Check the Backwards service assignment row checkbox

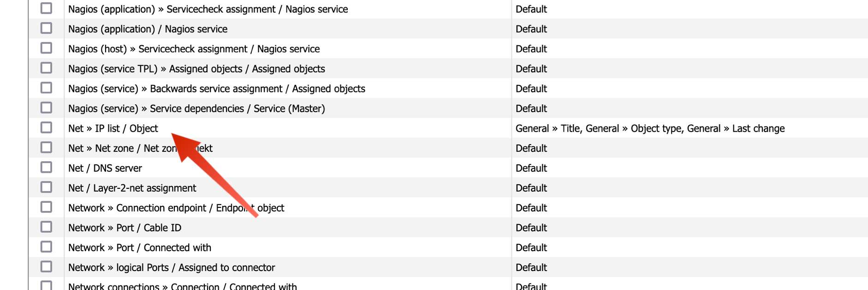coord(46,88)
